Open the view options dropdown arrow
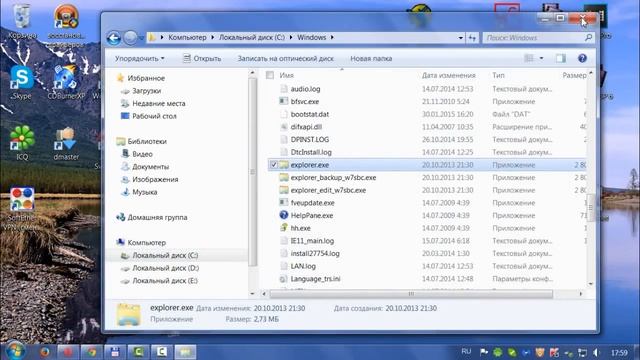Viewport: 640px width, 360px height. (542, 58)
